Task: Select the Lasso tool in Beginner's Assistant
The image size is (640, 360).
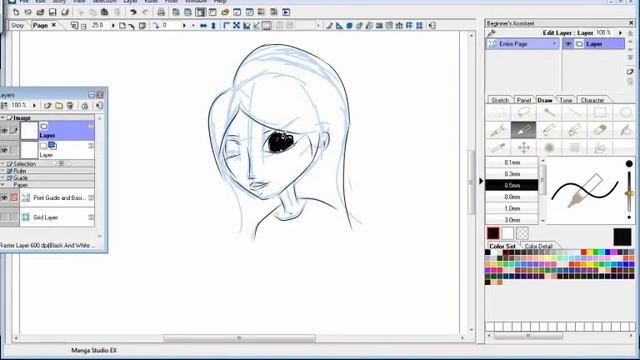Action: click(524, 112)
